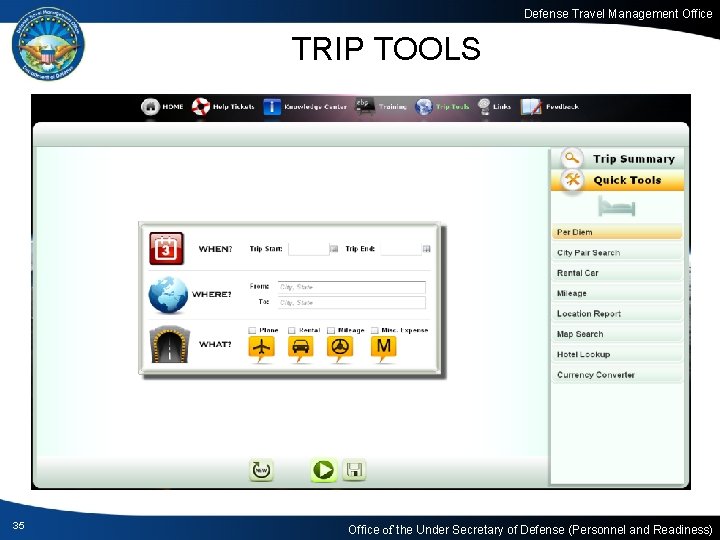Click the HOME house icon

coord(150,107)
